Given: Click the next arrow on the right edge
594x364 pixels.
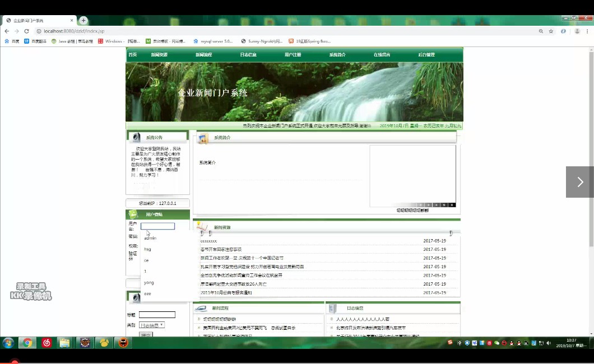Looking at the screenshot, I should pos(580,182).
